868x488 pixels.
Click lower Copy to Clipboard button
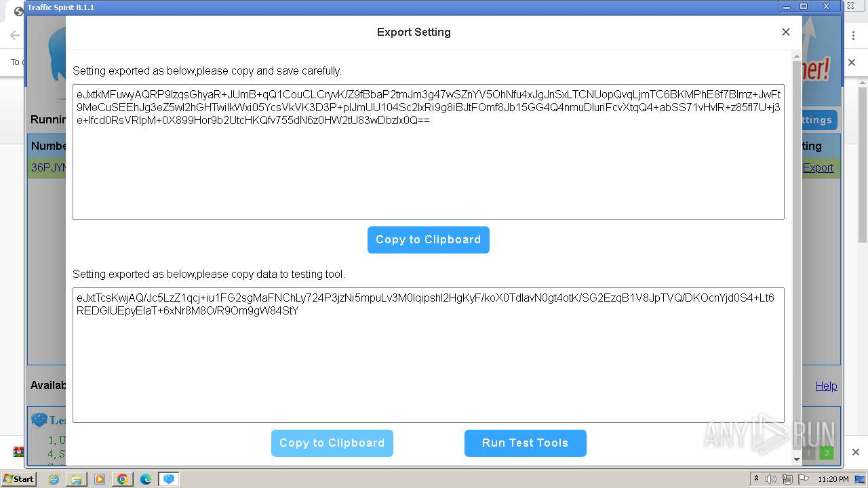(332, 443)
